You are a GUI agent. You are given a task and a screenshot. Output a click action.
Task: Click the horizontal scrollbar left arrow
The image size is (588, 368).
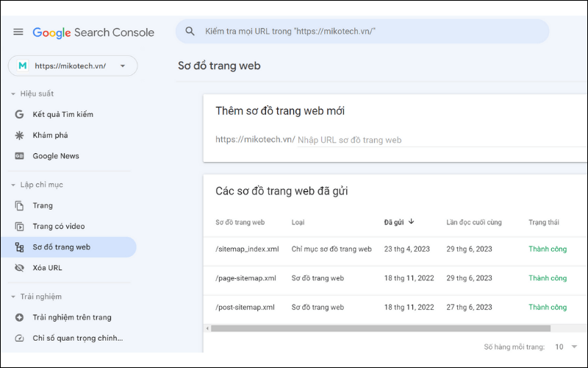pos(207,328)
